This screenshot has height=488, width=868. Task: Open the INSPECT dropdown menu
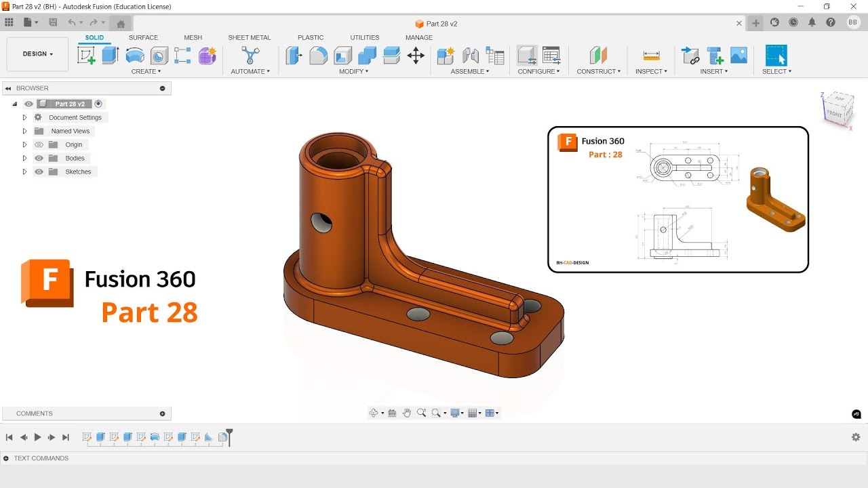tap(651, 71)
